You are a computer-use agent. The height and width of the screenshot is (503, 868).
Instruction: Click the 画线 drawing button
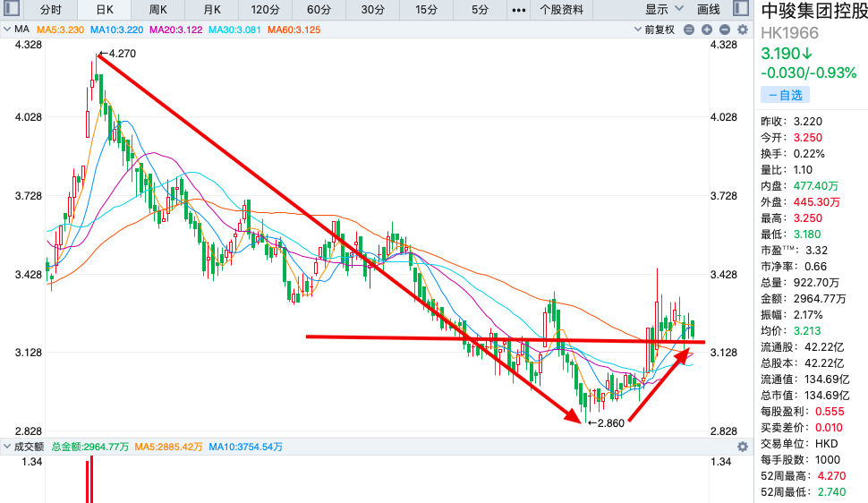point(708,10)
